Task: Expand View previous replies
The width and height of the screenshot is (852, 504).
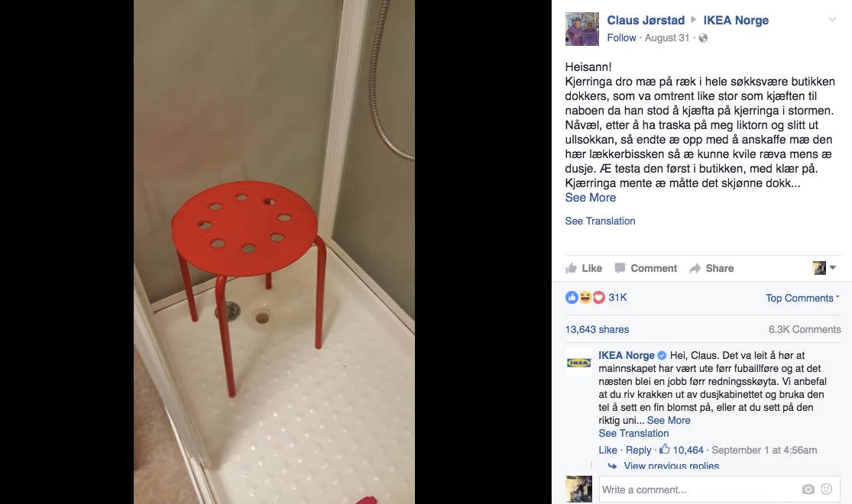Action: 671,466
